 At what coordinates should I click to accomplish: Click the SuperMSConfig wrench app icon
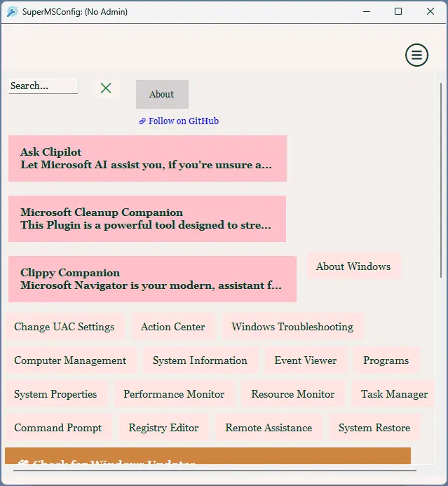click(x=12, y=12)
